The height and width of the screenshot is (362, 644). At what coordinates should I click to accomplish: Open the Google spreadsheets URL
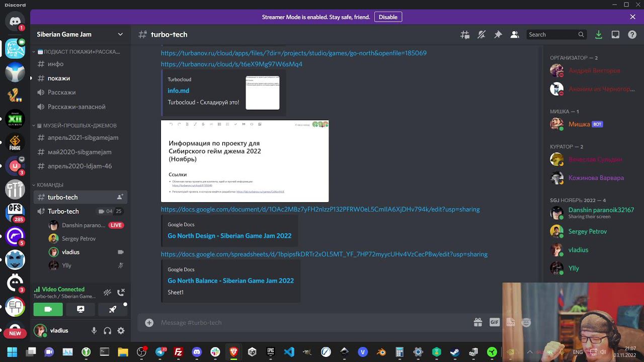324,254
